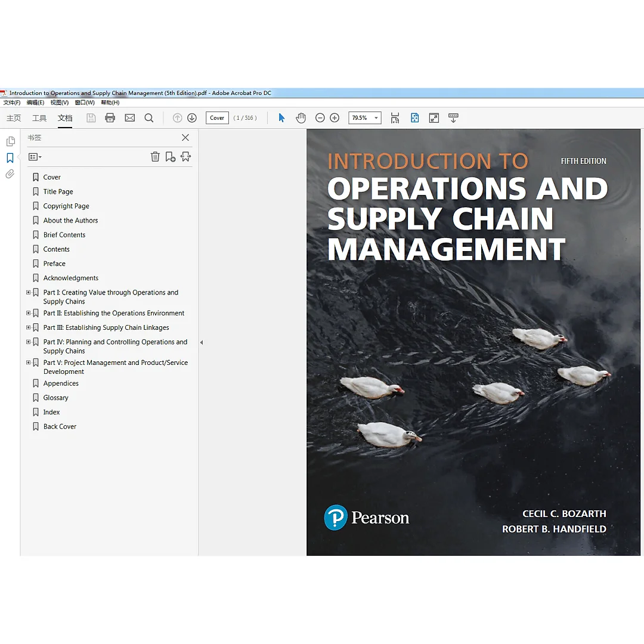Print the PDF using printer icon
The height and width of the screenshot is (644, 644).
[110, 118]
